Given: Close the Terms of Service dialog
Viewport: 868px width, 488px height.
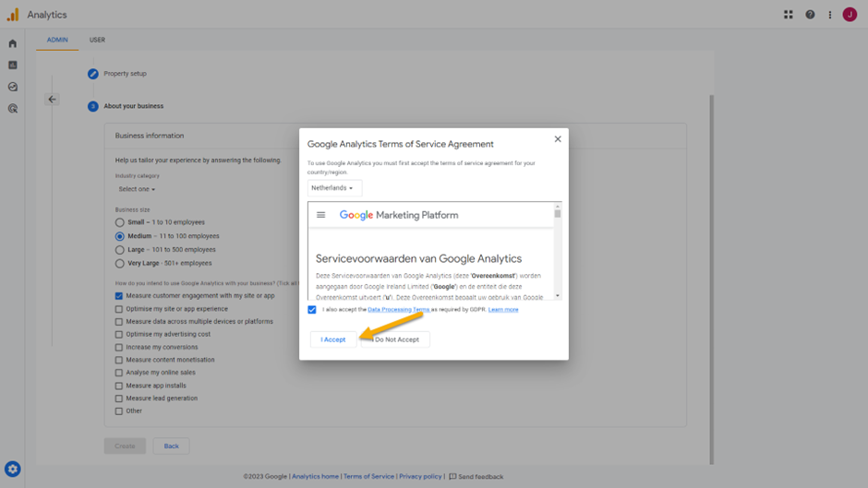Looking at the screenshot, I should pyautogui.click(x=558, y=139).
